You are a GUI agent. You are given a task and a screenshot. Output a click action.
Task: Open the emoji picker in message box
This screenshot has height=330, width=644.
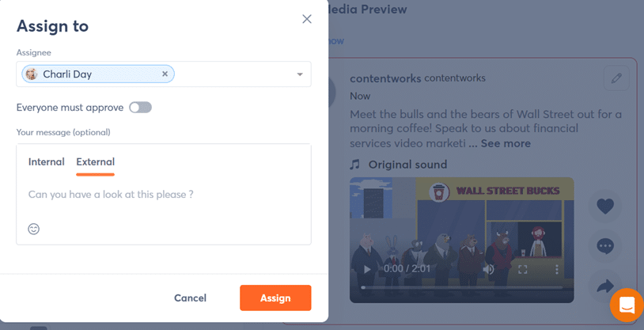[x=34, y=229]
